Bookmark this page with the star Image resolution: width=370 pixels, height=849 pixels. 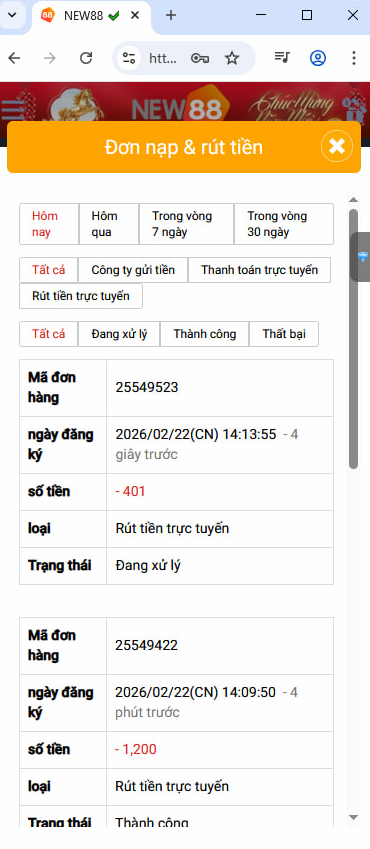point(232,58)
